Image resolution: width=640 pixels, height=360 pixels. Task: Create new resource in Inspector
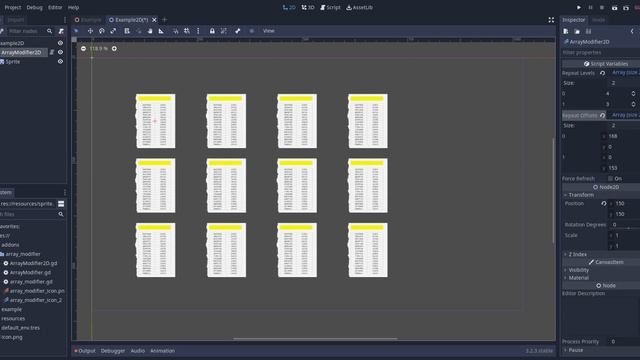(566, 31)
